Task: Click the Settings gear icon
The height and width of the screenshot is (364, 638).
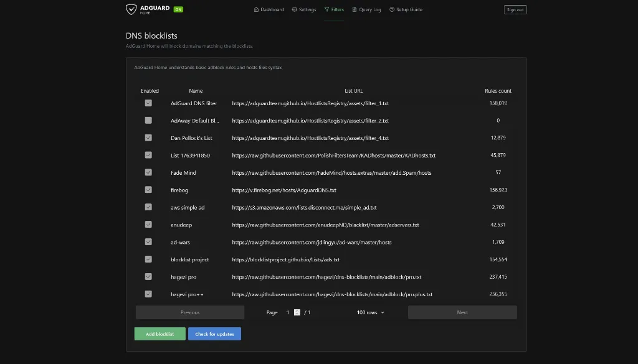Action: 294,9
